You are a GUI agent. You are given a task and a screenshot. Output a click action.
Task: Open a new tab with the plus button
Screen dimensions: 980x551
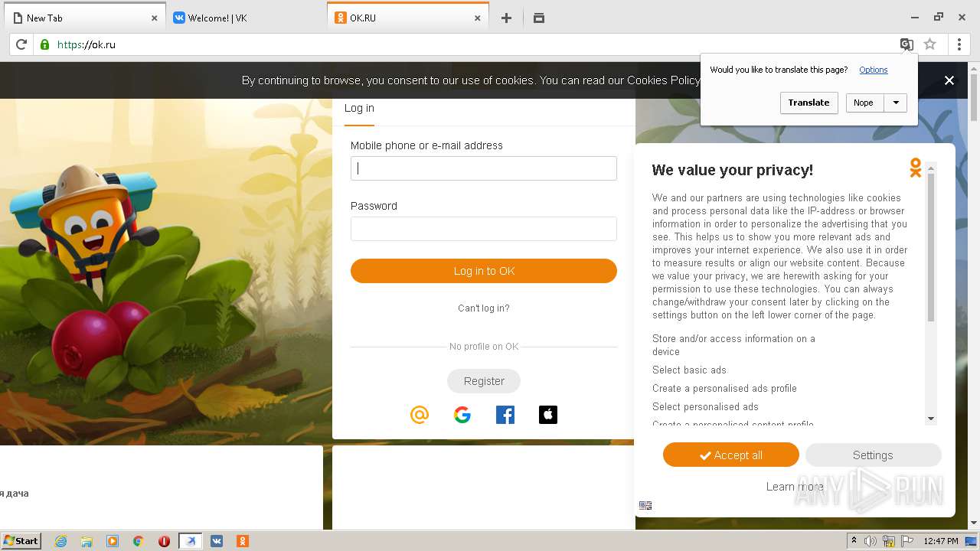[506, 18]
